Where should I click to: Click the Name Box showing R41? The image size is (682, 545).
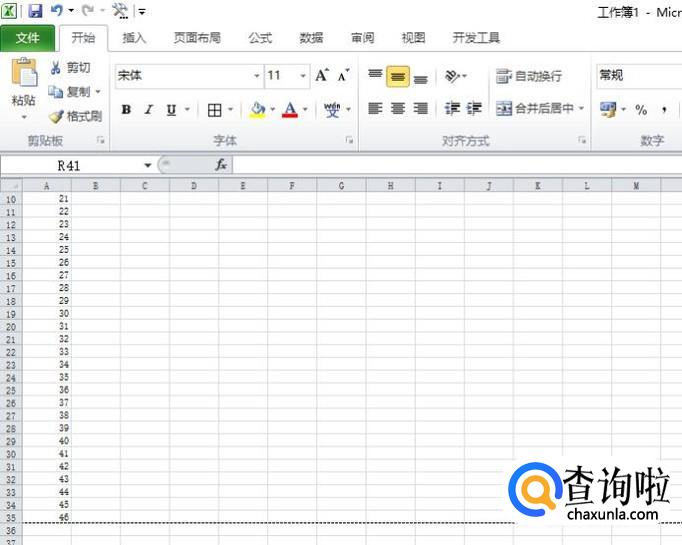coord(70,165)
